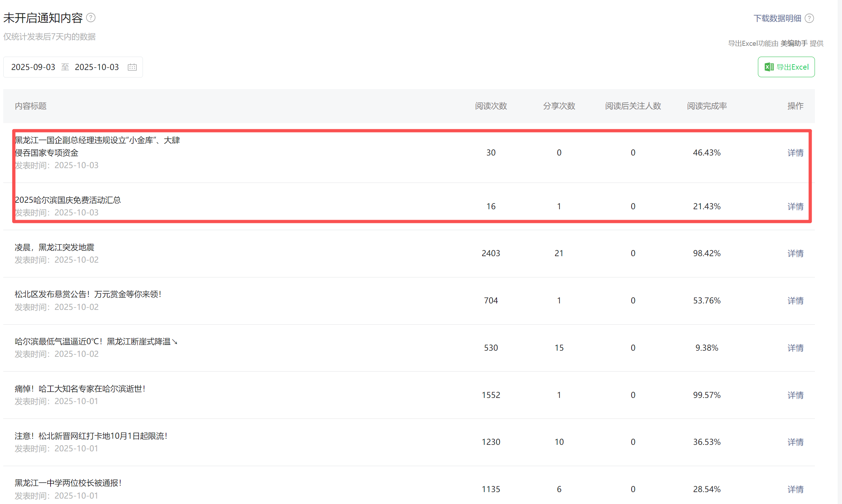Image resolution: width=842 pixels, height=504 pixels.
Task: Click help icon next to 下载数据明细
Action: [x=810, y=18]
